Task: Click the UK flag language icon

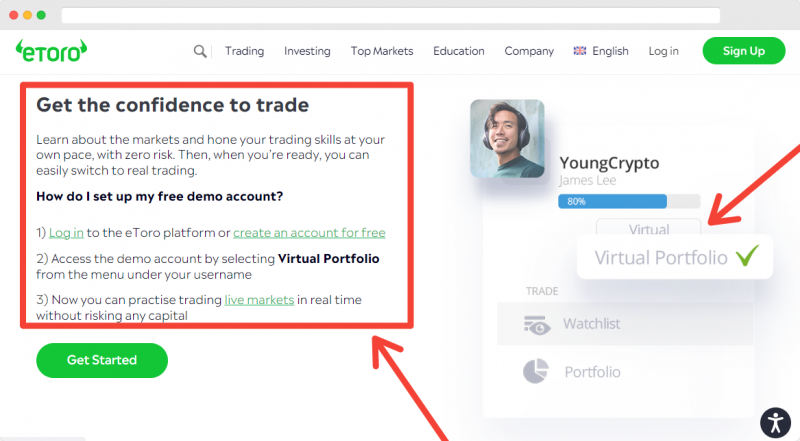Action: 580,51
